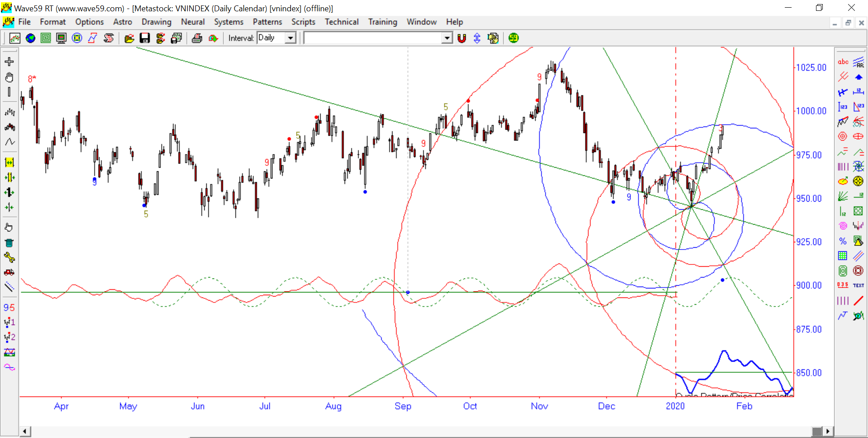Open the yellow wrench settings tool
The image size is (868, 438).
point(9,258)
